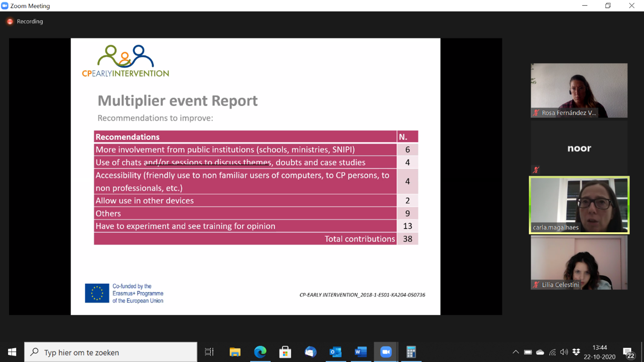The image size is (644, 362).
Task: Click the value 38 in the table
Action: [x=408, y=239]
